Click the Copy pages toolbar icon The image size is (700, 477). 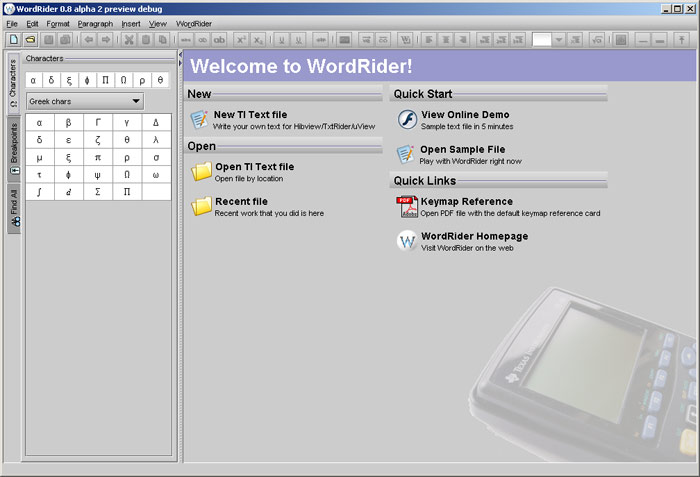(x=162, y=40)
